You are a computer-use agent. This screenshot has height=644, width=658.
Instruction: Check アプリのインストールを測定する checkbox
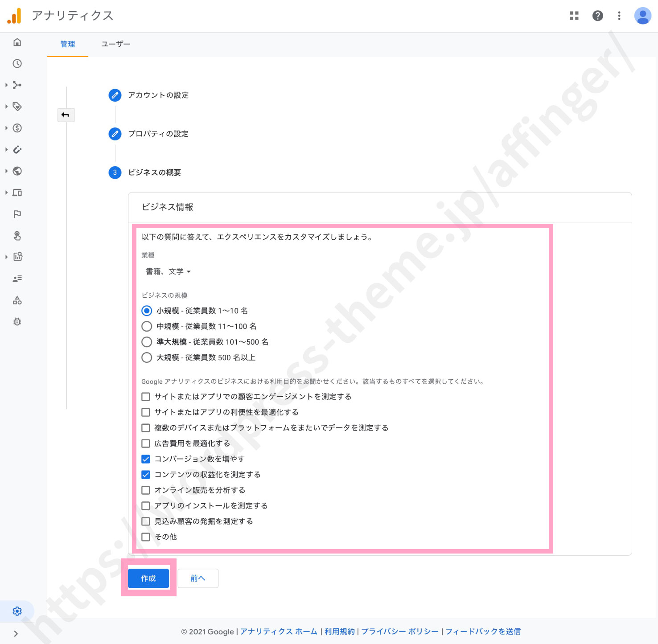pos(146,506)
